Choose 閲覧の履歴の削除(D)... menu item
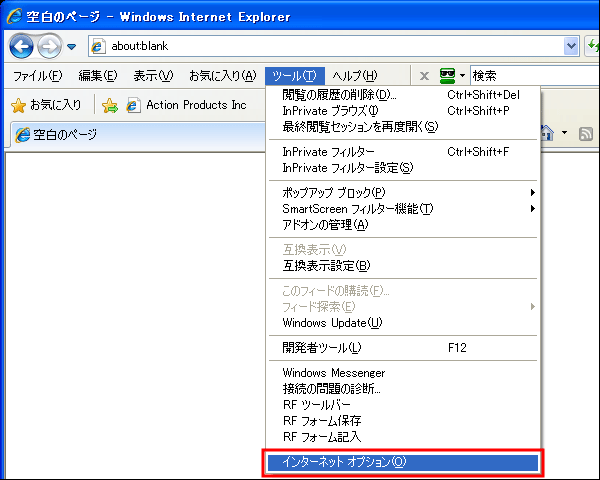This screenshot has height=480, width=600. [x=403, y=95]
